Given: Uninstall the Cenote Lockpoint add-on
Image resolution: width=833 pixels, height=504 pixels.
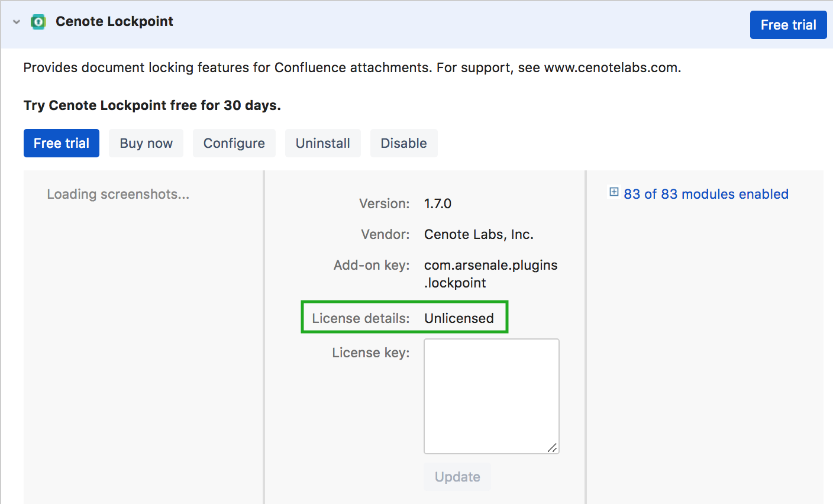Looking at the screenshot, I should coord(322,143).
